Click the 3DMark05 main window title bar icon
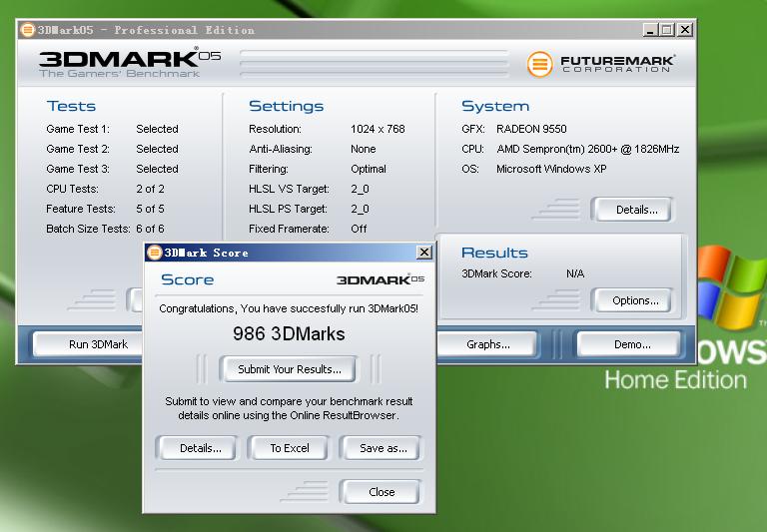767x532 pixels. click(27, 30)
